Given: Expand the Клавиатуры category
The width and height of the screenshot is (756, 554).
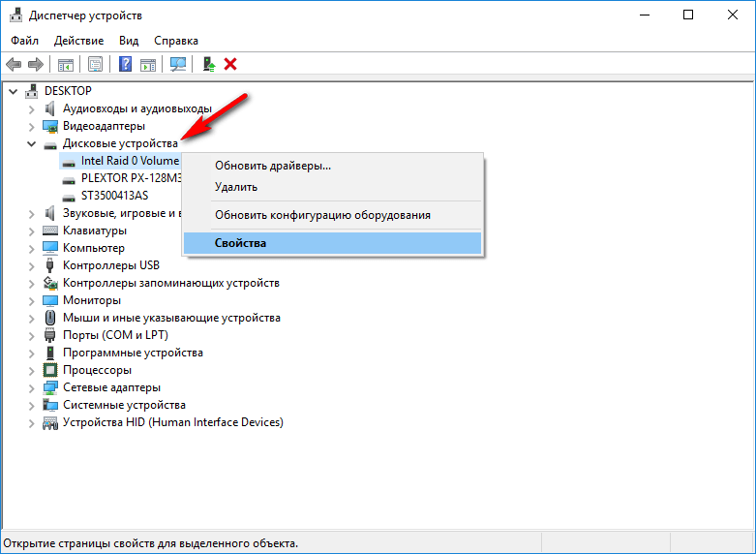Looking at the screenshot, I should pyautogui.click(x=31, y=231).
